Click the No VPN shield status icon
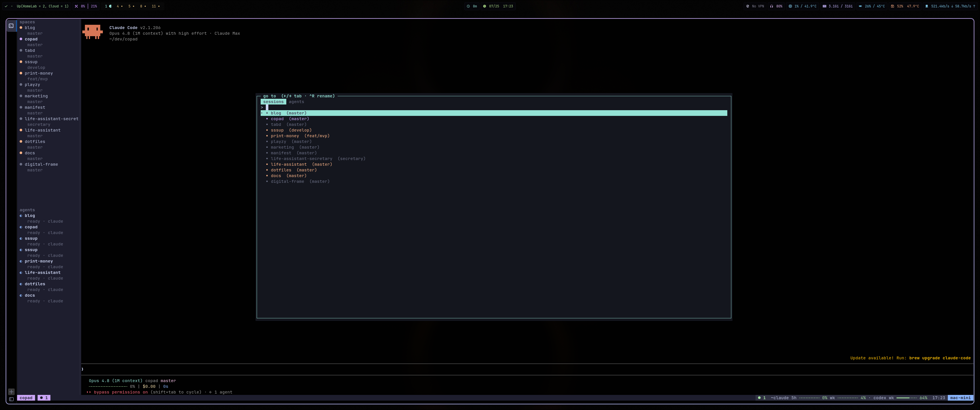The height and width of the screenshot is (410, 980). [748, 6]
